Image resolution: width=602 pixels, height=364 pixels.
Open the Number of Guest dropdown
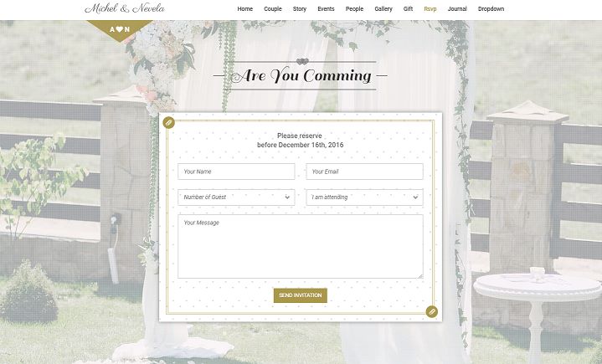pos(236,197)
